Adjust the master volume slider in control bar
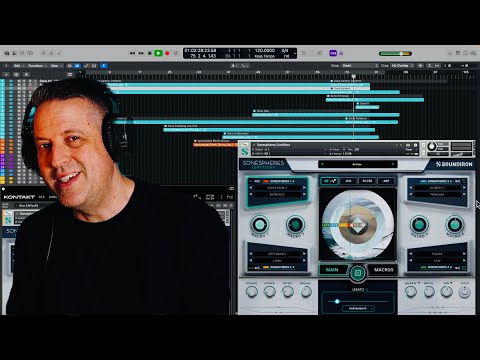This screenshot has width=480, height=360. tap(395, 53)
